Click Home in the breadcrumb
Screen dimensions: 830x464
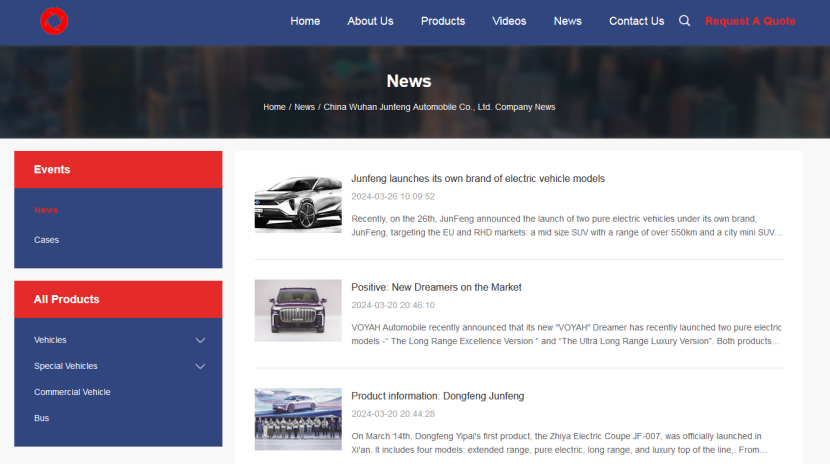pos(274,107)
